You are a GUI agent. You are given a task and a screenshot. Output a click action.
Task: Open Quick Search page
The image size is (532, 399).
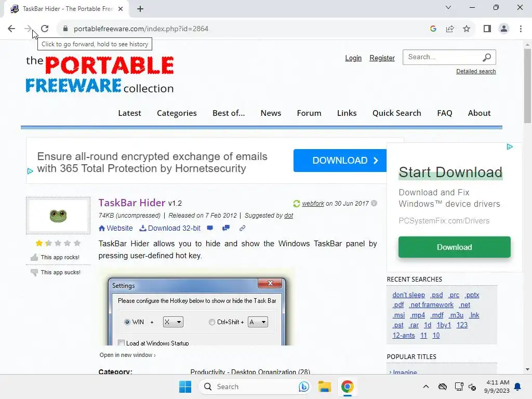tap(396, 113)
